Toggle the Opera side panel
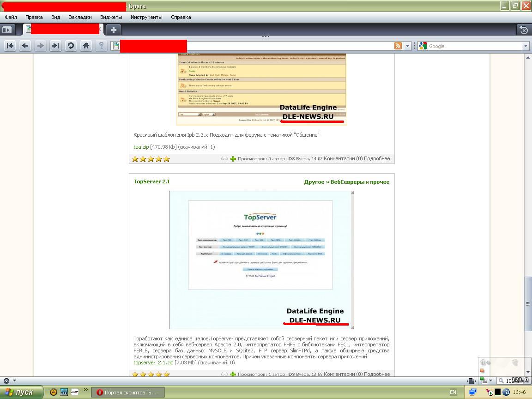Screen dimensions: 532x399 click(6, 30)
